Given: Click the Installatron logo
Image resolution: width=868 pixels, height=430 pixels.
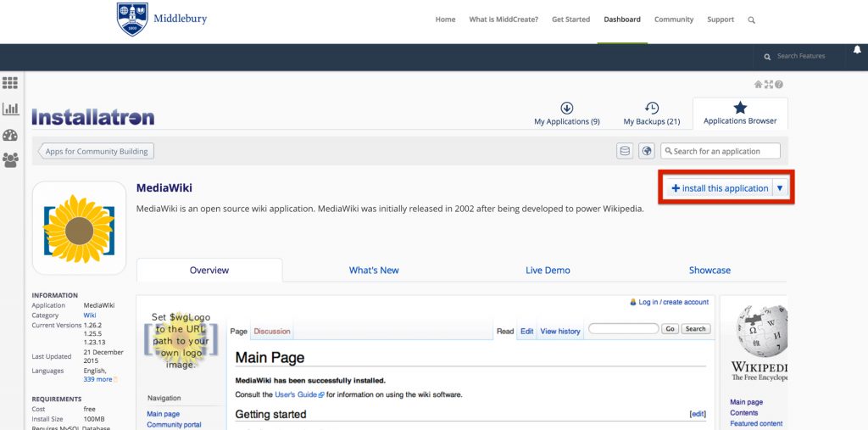Looking at the screenshot, I should [93, 117].
